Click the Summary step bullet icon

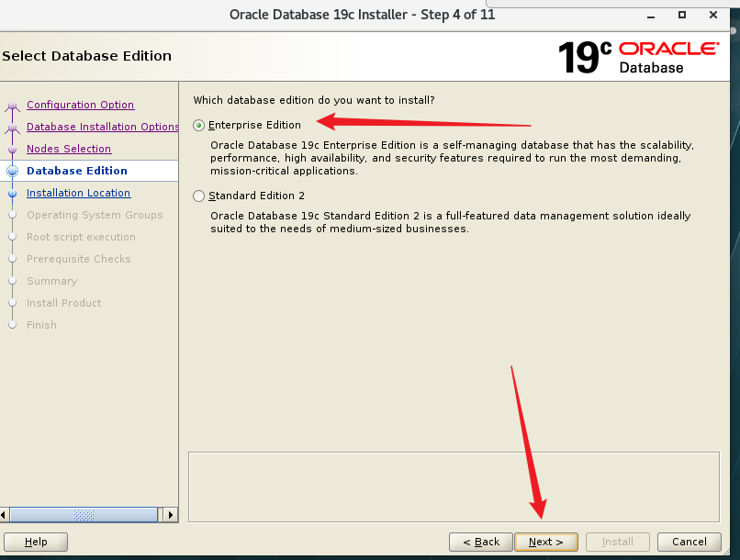[13, 281]
